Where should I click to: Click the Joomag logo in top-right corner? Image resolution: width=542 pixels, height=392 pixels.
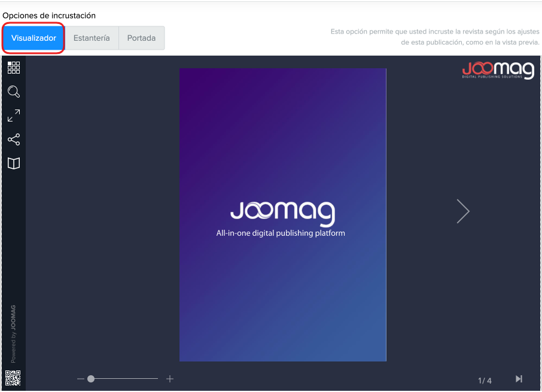498,69
